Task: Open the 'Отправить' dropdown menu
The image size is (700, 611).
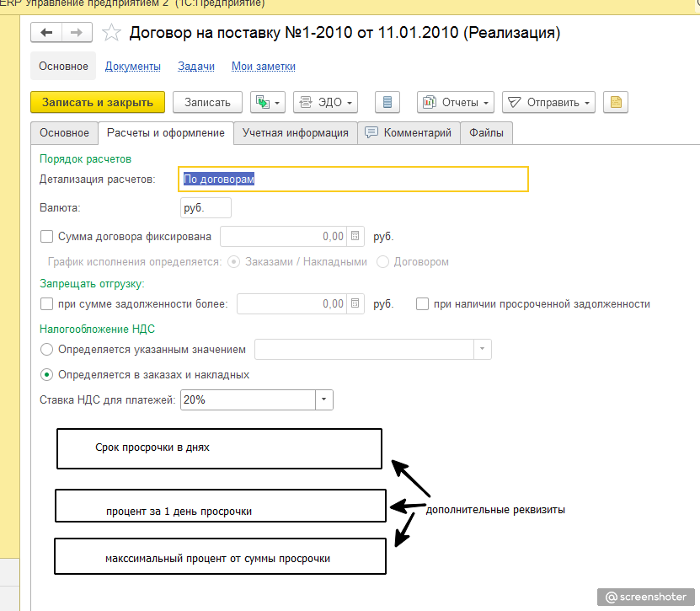Action: point(548,102)
